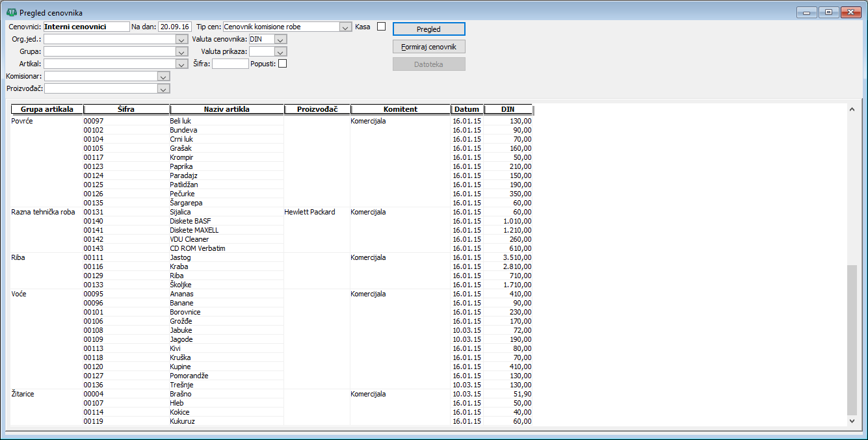Select the Diskete BASF row
The width and height of the screenshot is (868, 440).
click(272, 221)
